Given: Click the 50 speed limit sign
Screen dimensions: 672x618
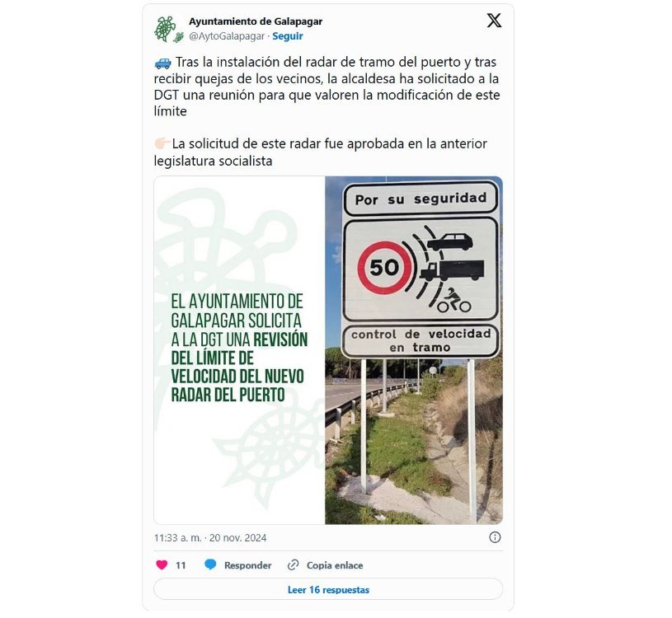Looking at the screenshot, I should pos(385,268).
